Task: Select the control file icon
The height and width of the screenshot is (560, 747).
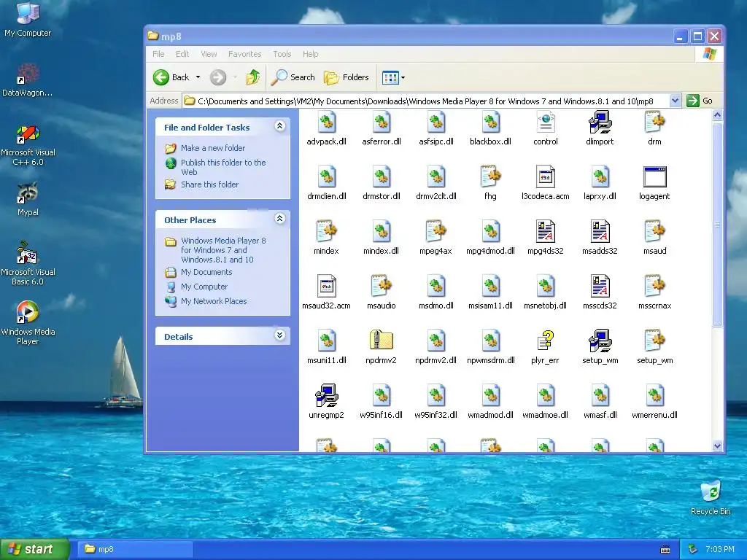Action: pyautogui.click(x=546, y=122)
